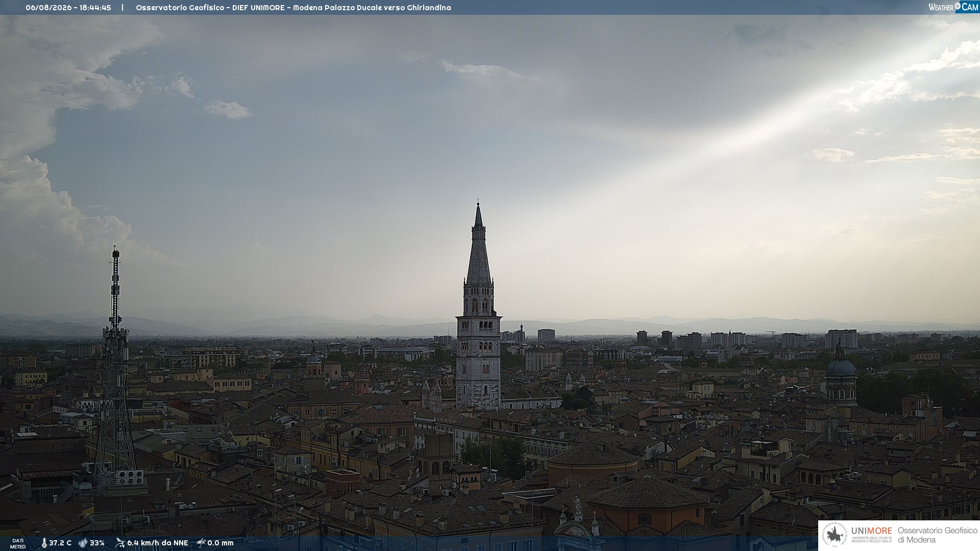This screenshot has height=551, width=980.
Task: Select the '33%' humidity value
Action: point(97,543)
